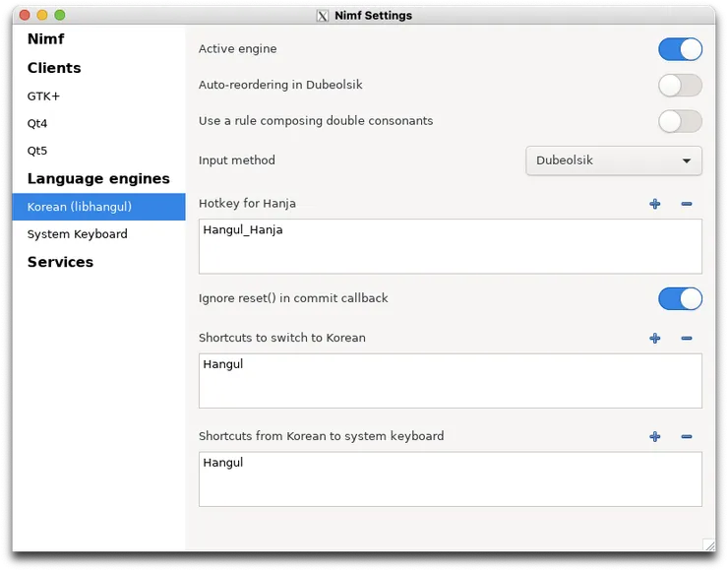Toggle the Active engine switch
The image size is (728, 571).
(680, 49)
